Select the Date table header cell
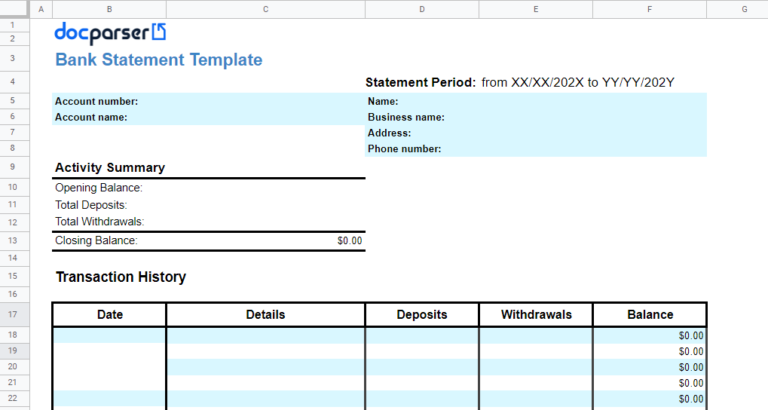This screenshot has height=410, width=768. click(110, 314)
